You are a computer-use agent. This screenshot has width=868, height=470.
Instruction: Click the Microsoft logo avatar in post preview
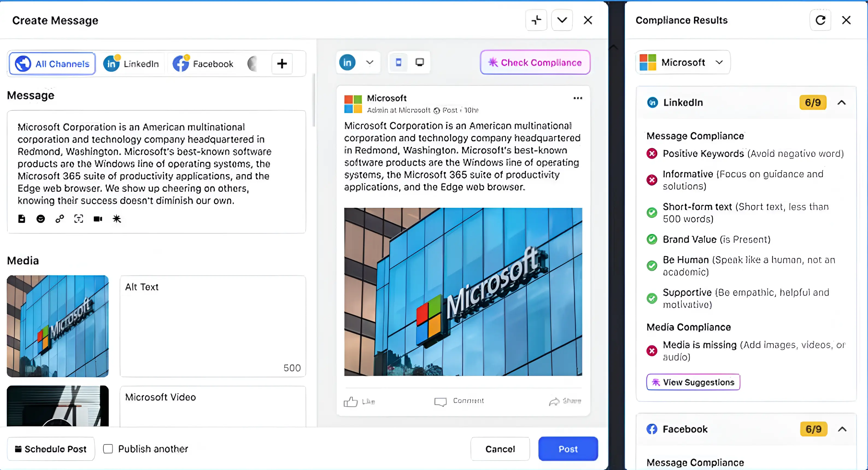point(353,104)
